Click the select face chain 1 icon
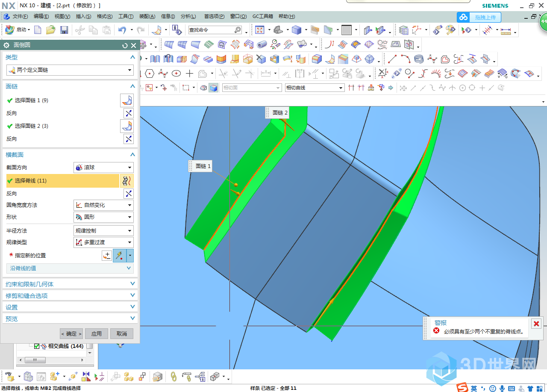 click(x=127, y=100)
